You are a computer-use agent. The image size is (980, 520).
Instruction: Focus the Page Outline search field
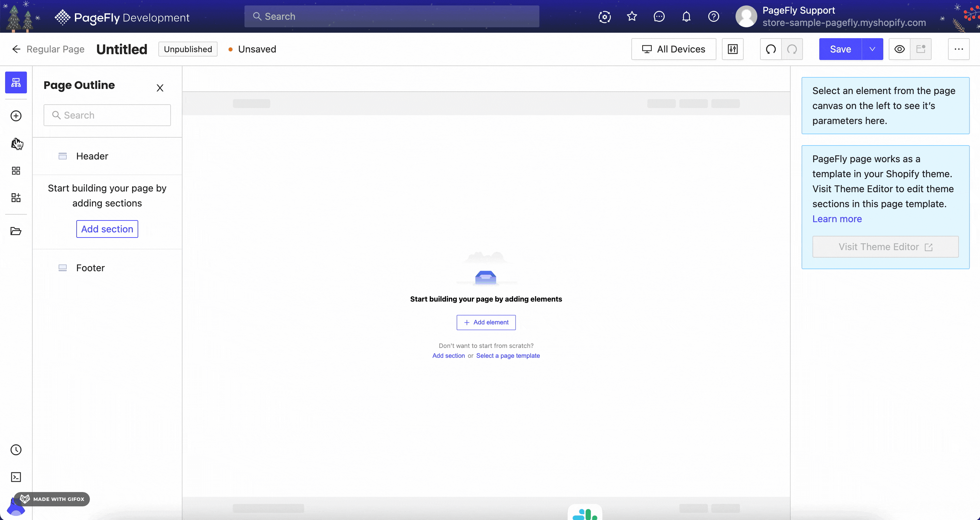(x=107, y=115)
